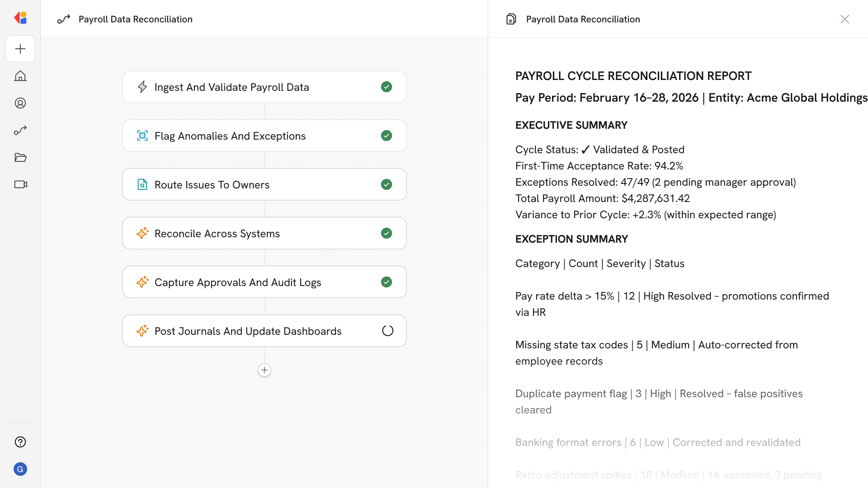
Task: Click green check on Reconcile Across Systems
Action: (387, 233)
